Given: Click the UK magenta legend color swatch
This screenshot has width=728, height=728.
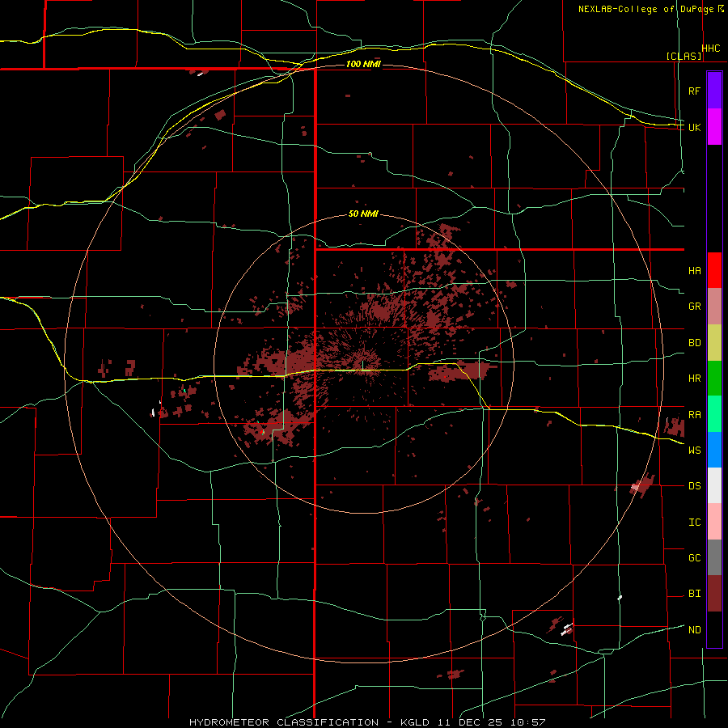Looking at the screenshot, I should 714,127.
